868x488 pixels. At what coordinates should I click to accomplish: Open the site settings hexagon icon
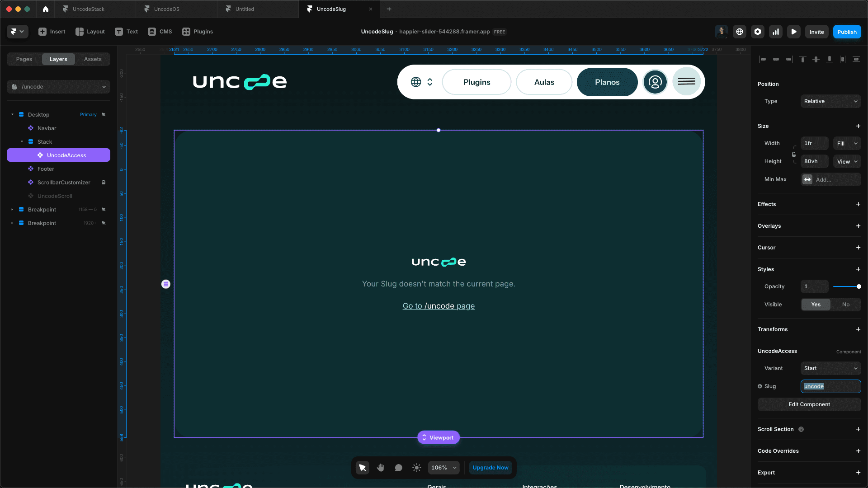pyautogui.click(x=758, y=32)
